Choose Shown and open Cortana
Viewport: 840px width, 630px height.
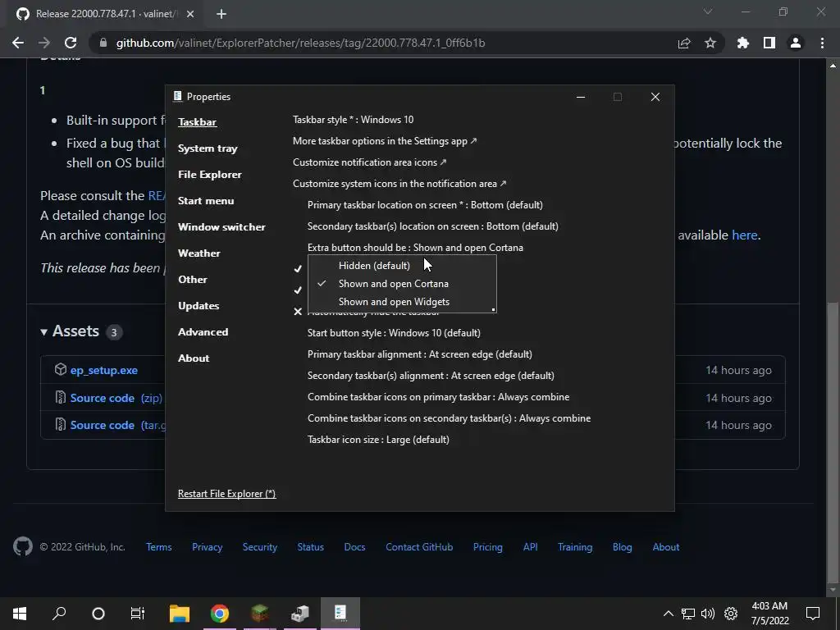pyautogui.click(x=402, y=284)
